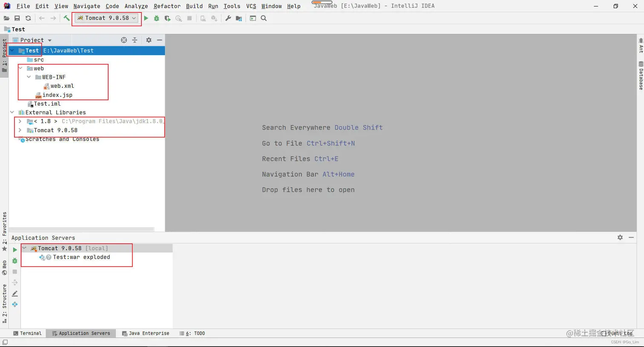Image resolution: width=644 pixels, height=347 pixels.
Task: Collapse the web folder arrow
Action: click(20, 68)
